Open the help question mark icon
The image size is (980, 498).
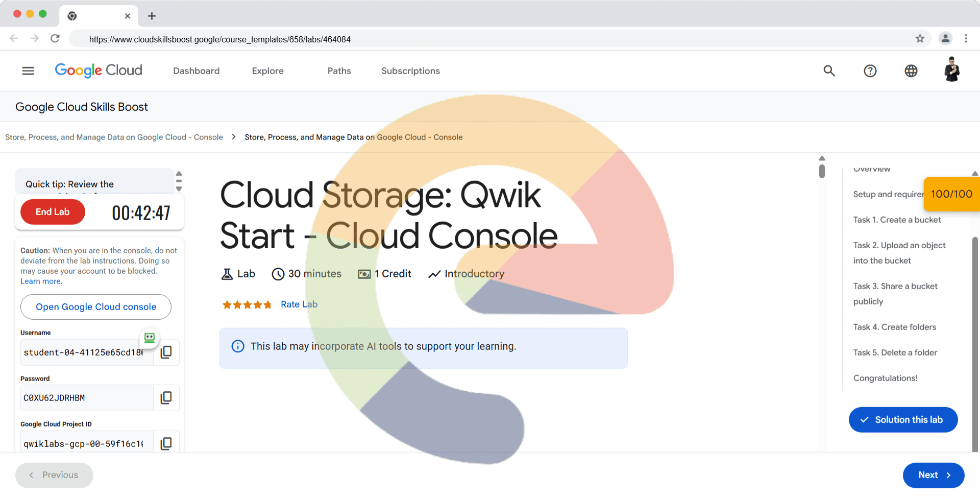(x=870, y=71)
